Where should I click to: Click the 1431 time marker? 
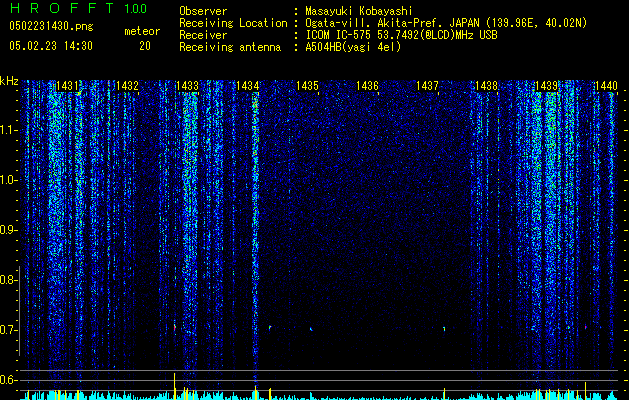pyautogui.click(x=67, y=86)
